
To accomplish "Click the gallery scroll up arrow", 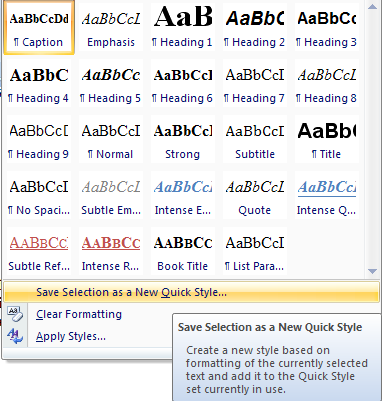I will click(373, 7).
